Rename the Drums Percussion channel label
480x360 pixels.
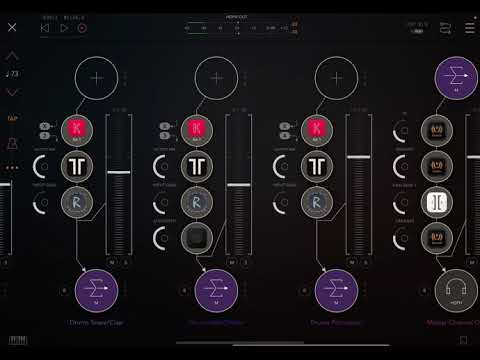pyautogui.click(x=335, y=322)
